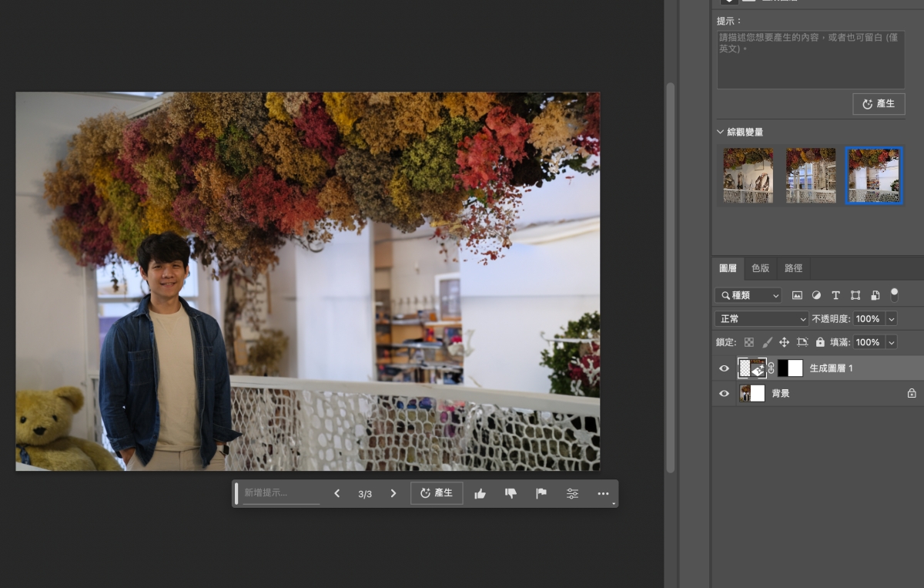Click the flag report icon
The height and width of the screenshot is (588, 924).
(x=541, y=493)
